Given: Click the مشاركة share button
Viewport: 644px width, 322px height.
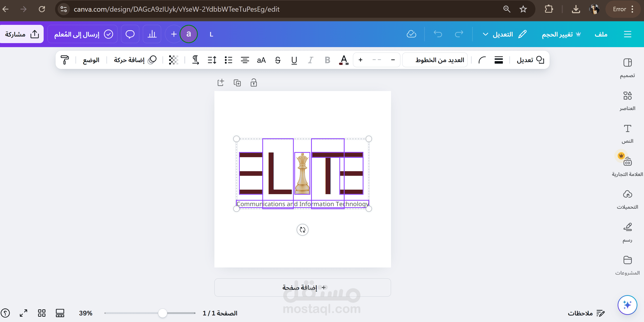Looking at the screenshot, I should (x=22, y=34).
